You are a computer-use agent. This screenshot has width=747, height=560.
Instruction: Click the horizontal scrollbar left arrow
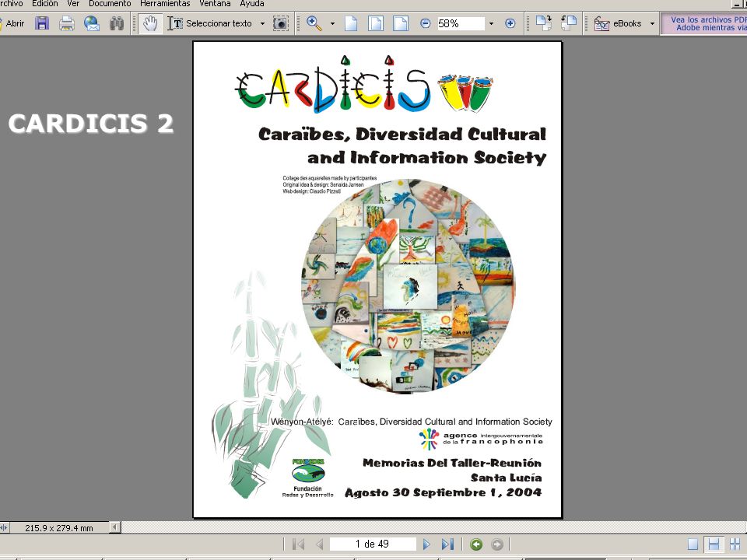pyautogui.click(x=115, y=527)
